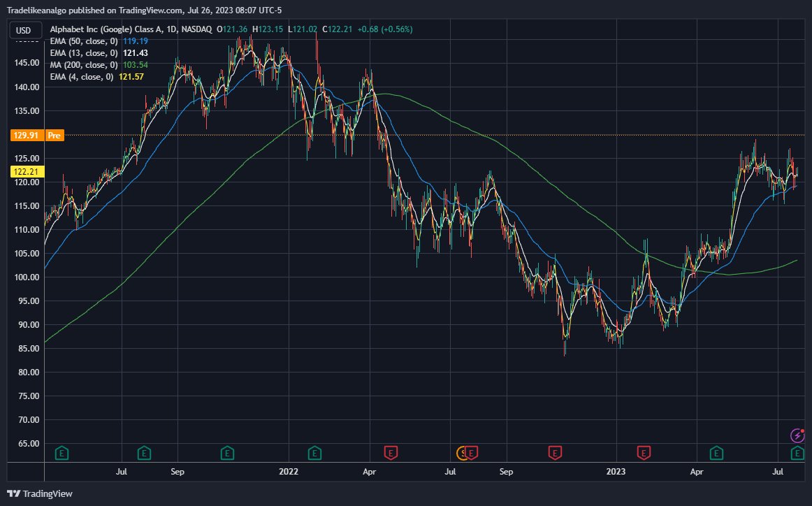This screenshot has height=506, width=812.
Task: Click the high price H123.15
Action: 268,29
